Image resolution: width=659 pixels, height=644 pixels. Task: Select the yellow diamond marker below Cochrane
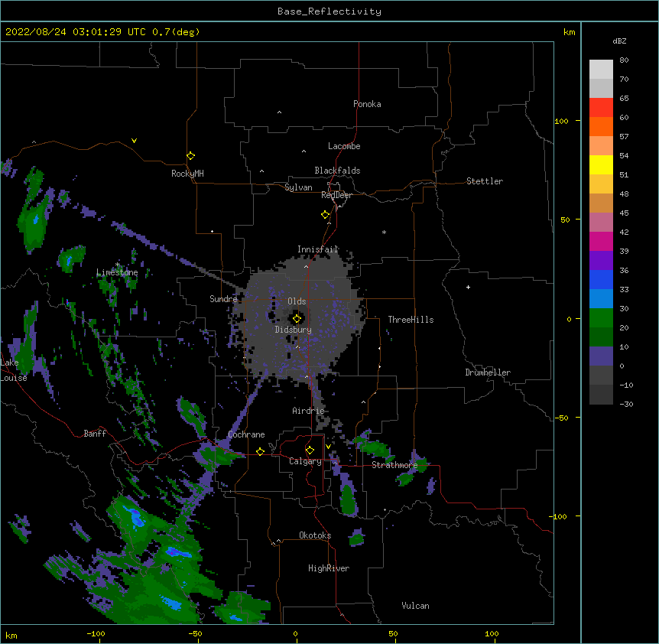tap(260, 451)
